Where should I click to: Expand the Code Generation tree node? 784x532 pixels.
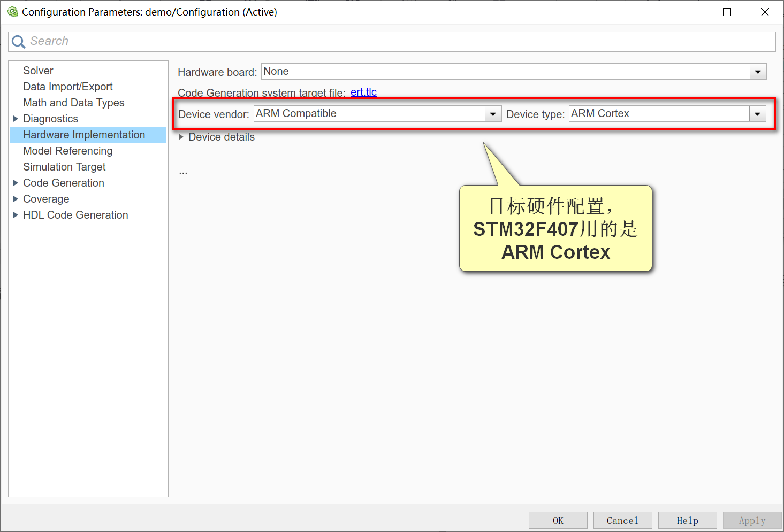16,183
